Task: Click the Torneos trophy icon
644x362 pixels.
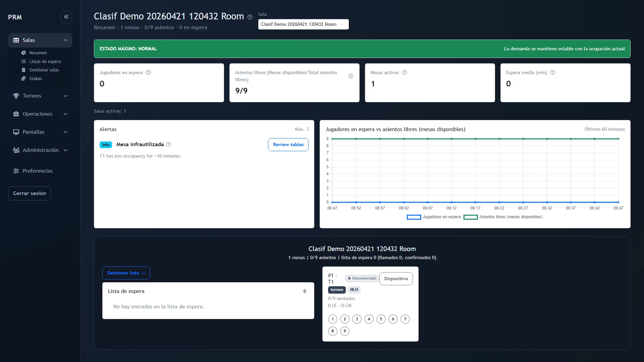Action: [x=16, y=96]
